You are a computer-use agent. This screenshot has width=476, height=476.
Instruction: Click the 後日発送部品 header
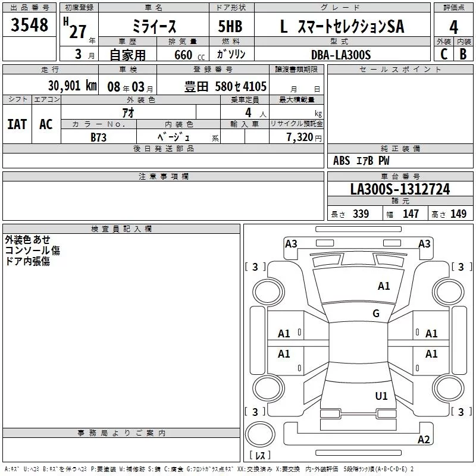163,148
